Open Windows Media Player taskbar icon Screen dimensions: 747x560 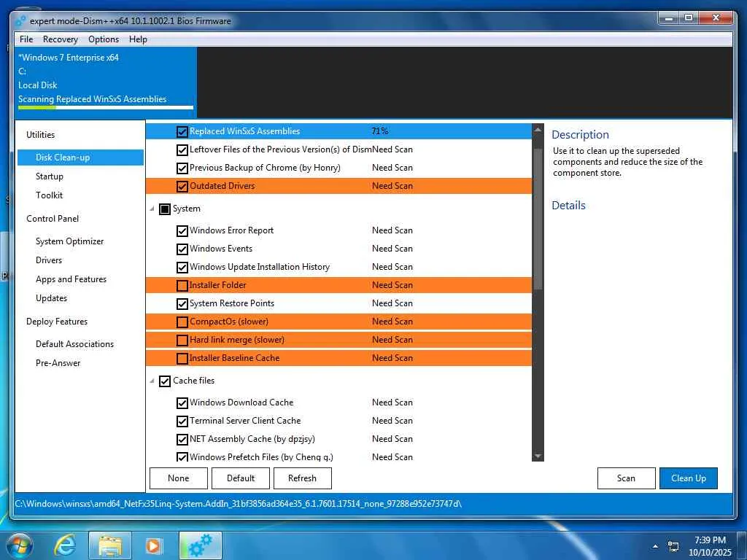coord(153,545)
